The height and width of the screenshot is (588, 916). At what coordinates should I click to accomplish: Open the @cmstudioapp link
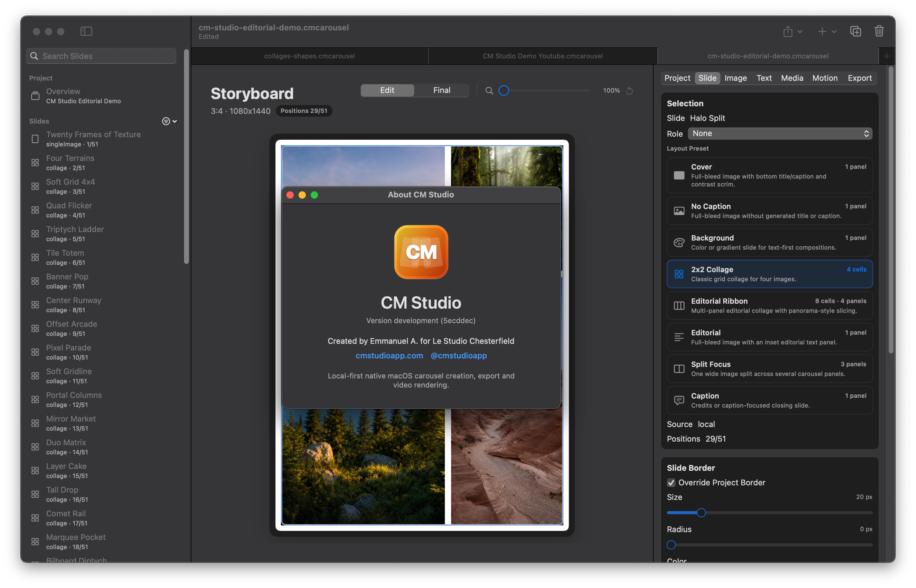[459, 355]
